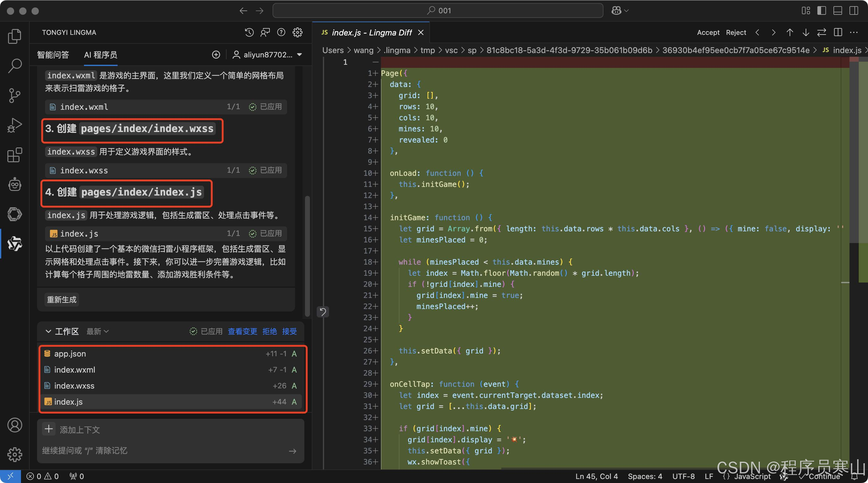Go to previous diff block chevron
This screenshot has height=483, width=868.
(x=757, y=32)
